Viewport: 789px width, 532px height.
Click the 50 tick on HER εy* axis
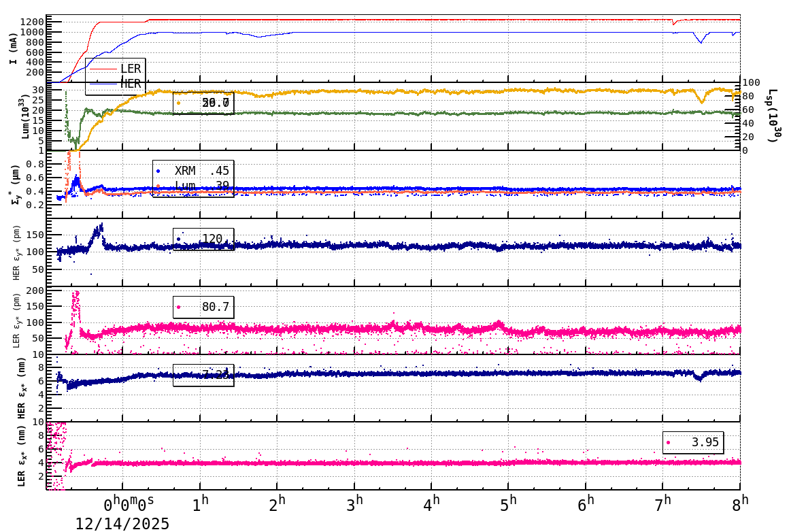coord(38,269)
